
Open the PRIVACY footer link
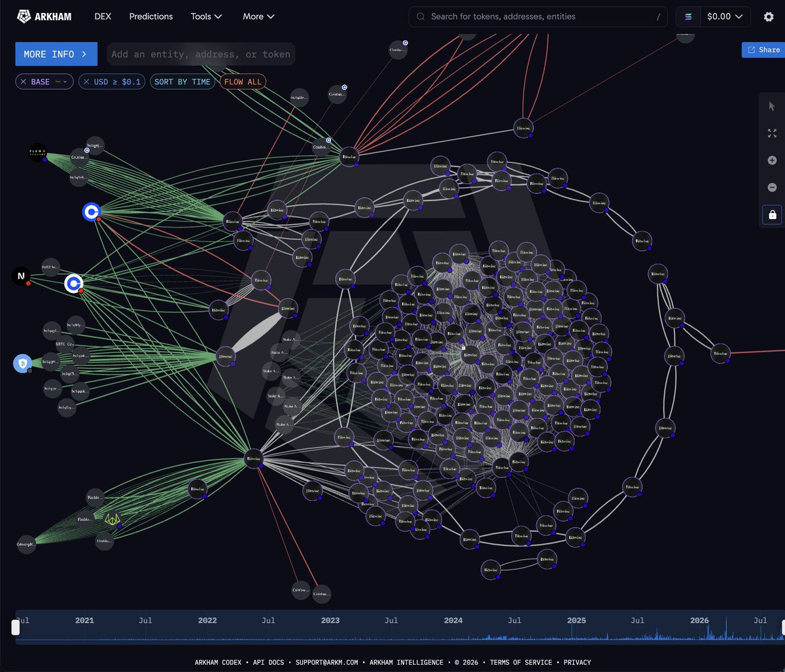(x=577, y=662)
